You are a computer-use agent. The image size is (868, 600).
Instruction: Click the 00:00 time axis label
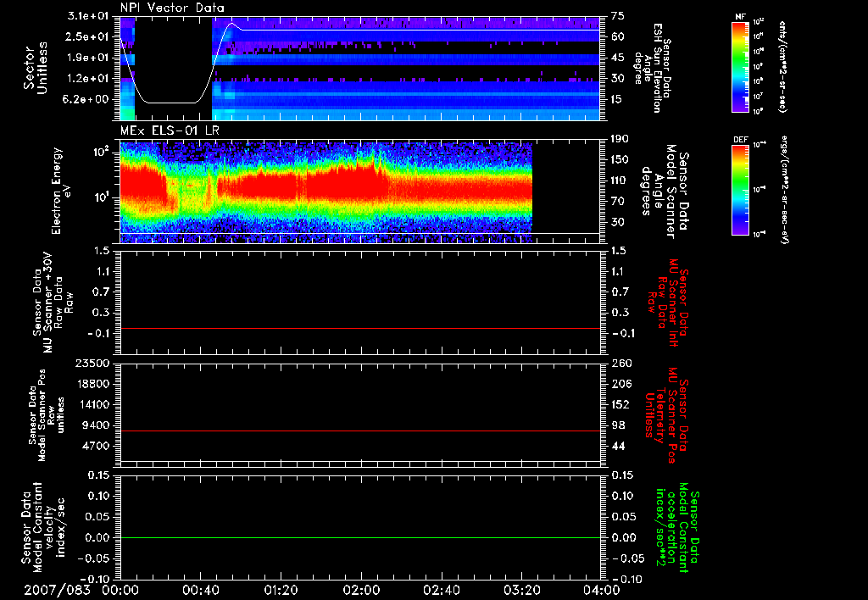[120, 590]
